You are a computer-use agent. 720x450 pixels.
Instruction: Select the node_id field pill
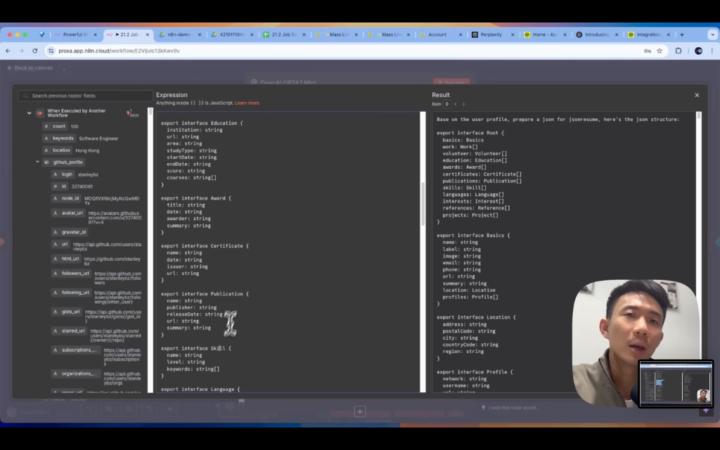coord(67,198)
